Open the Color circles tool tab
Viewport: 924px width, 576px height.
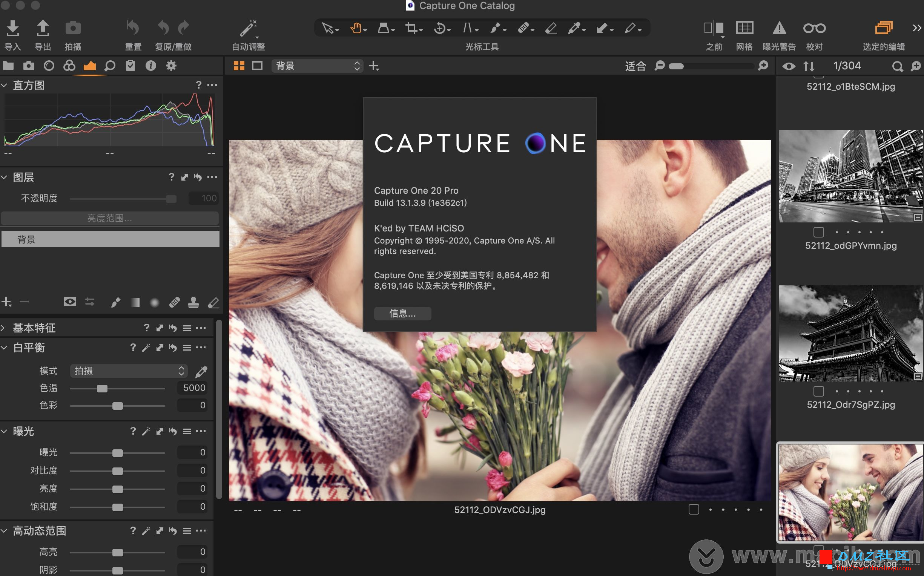(69, 66)
